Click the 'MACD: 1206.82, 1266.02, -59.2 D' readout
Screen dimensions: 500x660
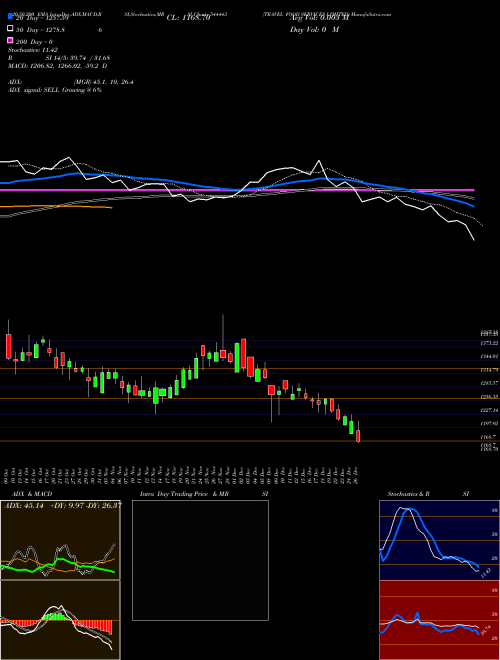coord(57,66)
